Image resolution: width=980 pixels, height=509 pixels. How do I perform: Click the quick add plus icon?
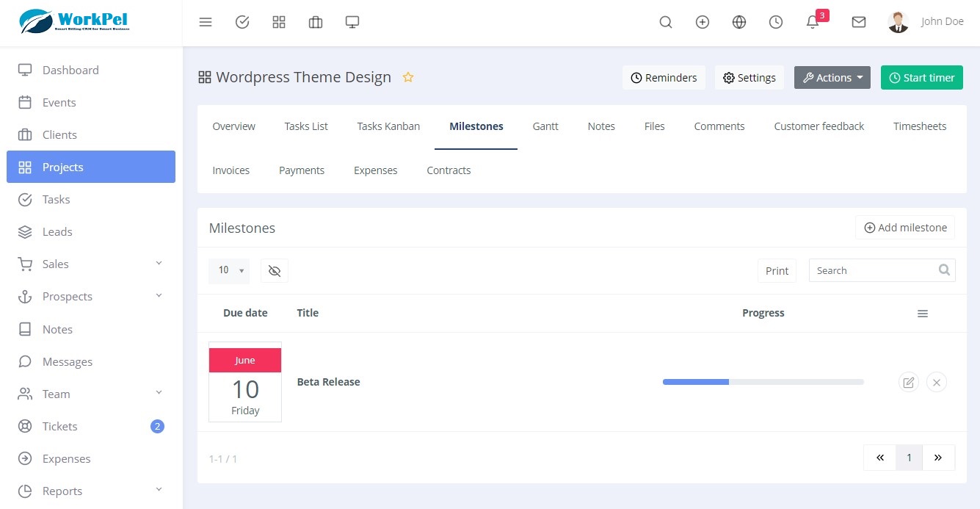pos(703,22)
